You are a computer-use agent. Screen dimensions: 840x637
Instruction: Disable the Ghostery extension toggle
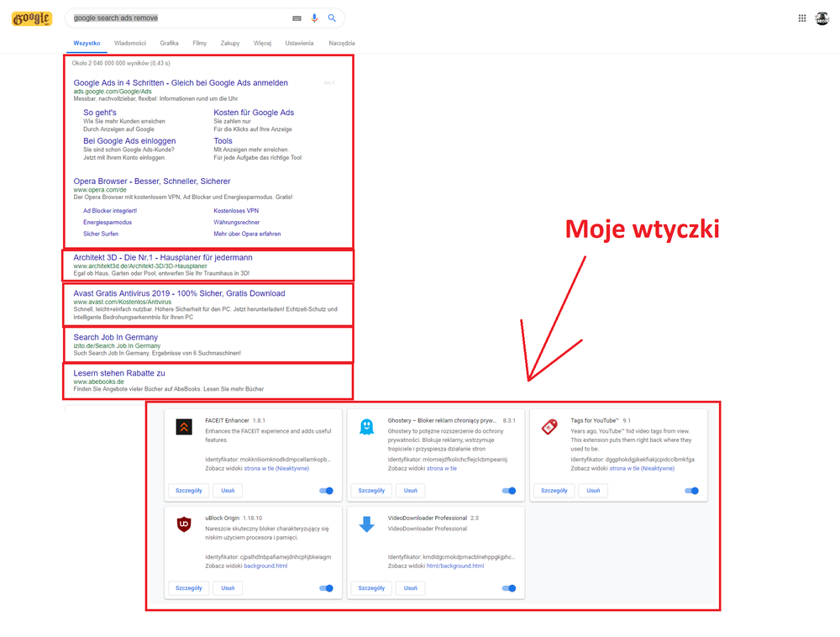[509, 491]
